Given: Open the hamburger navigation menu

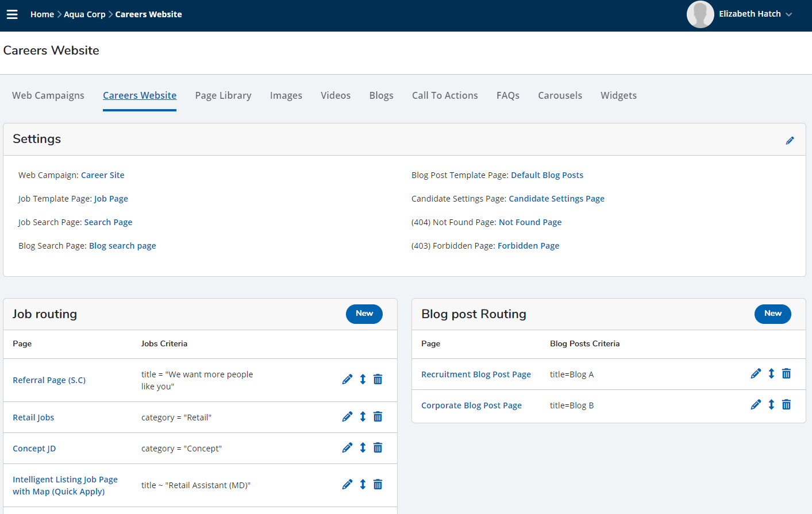Looking at the screenshot, I should [12, 14].
